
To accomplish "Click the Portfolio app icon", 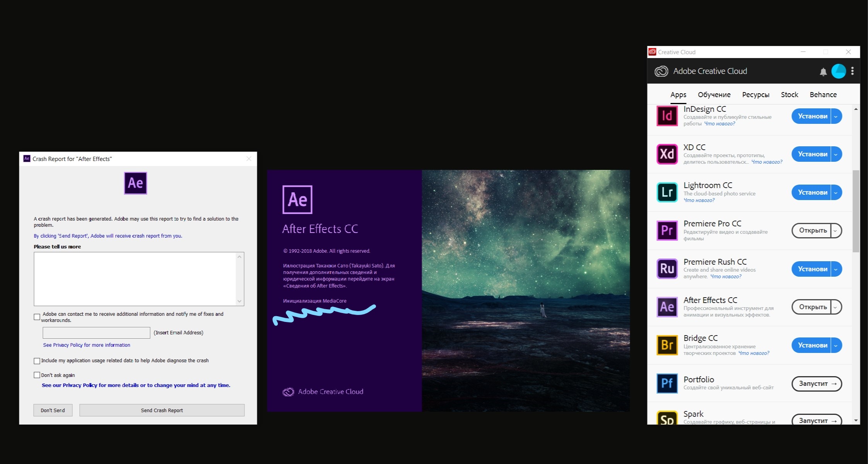I will point(668,384).
